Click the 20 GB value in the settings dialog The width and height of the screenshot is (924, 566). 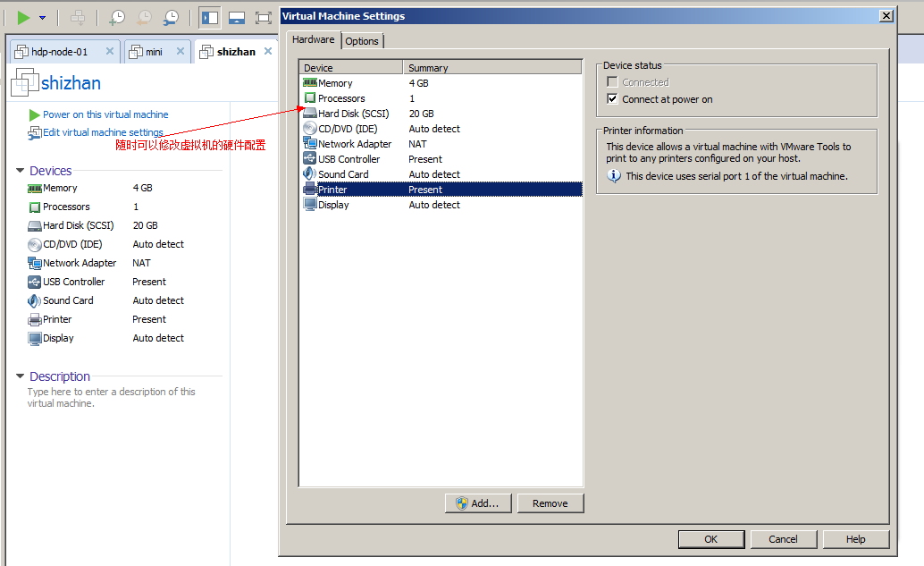421,114
